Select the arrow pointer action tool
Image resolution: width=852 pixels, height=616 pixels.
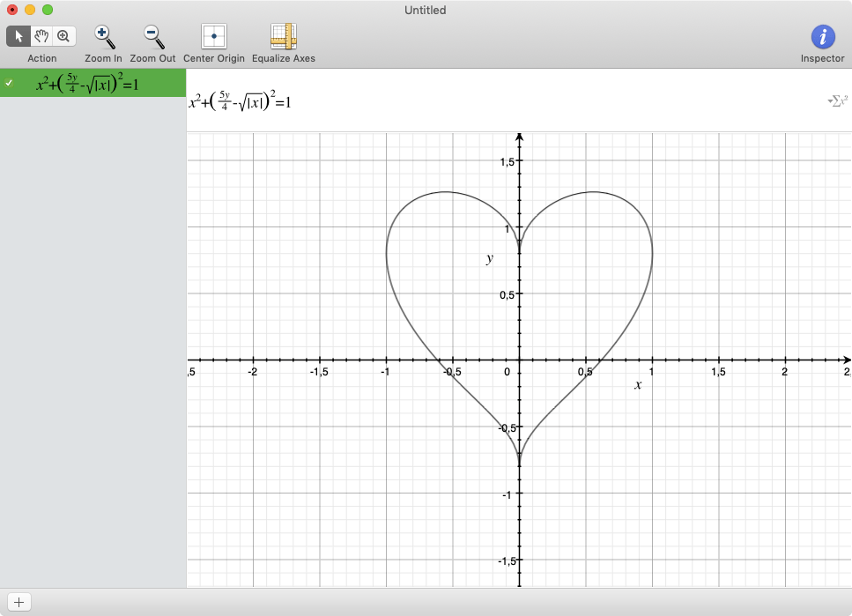(19, 36)
